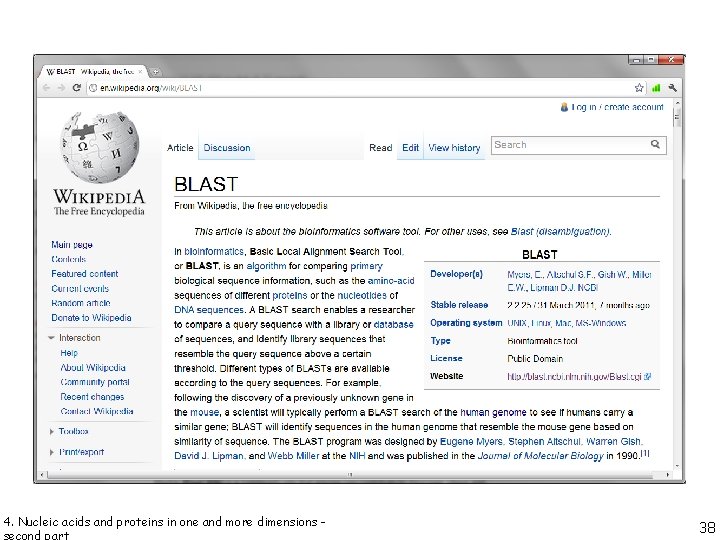
Task: Click the MS-Windows infobox link
Action: click(x=600, y=323)
